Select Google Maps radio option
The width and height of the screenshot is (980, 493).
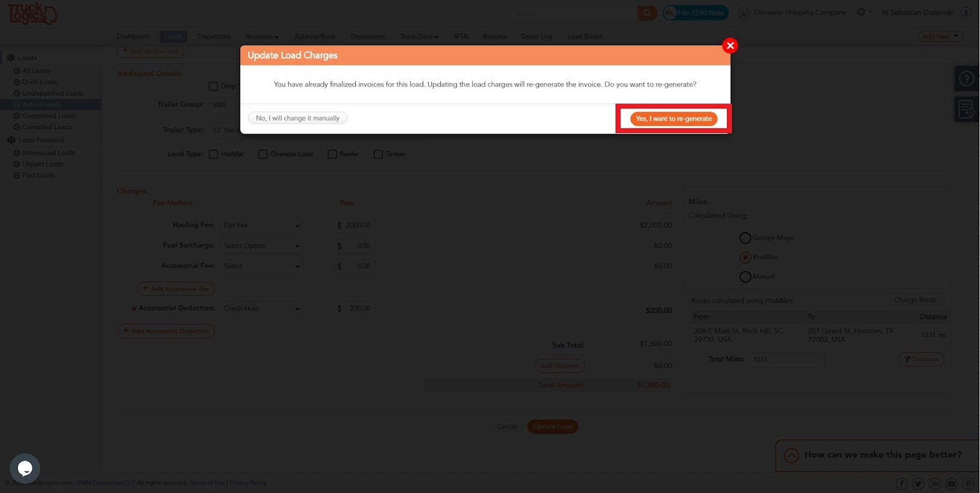coord(745,238)
